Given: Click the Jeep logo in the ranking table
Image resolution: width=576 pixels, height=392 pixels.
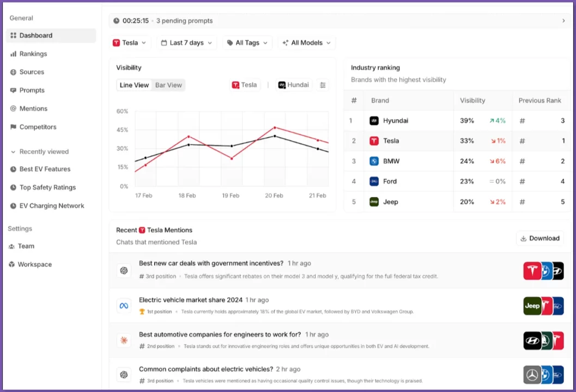Looking at the screenshot, I should 374,202.
